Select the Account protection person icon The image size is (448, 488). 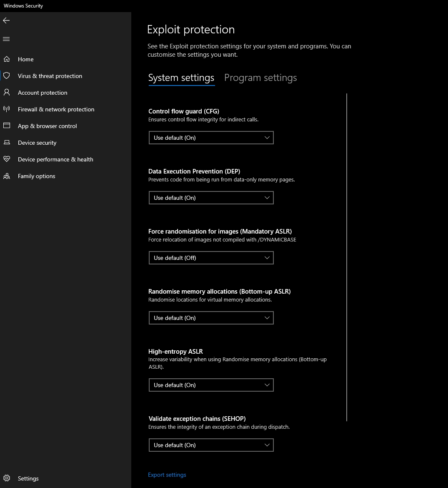[7, 93]
